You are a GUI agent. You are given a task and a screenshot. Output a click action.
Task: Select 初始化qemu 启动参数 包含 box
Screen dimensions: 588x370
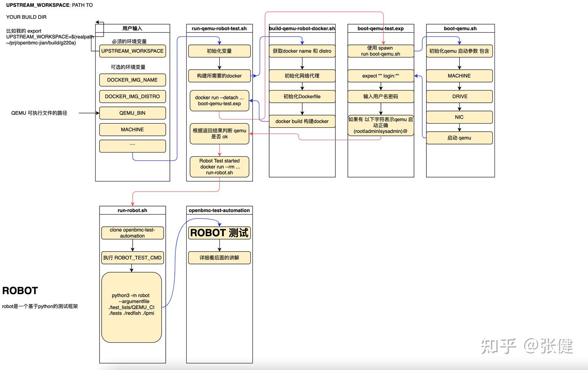point(459,51)
